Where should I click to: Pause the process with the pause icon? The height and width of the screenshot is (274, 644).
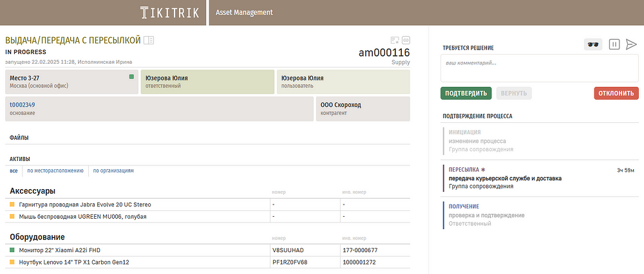coord(614,44)
